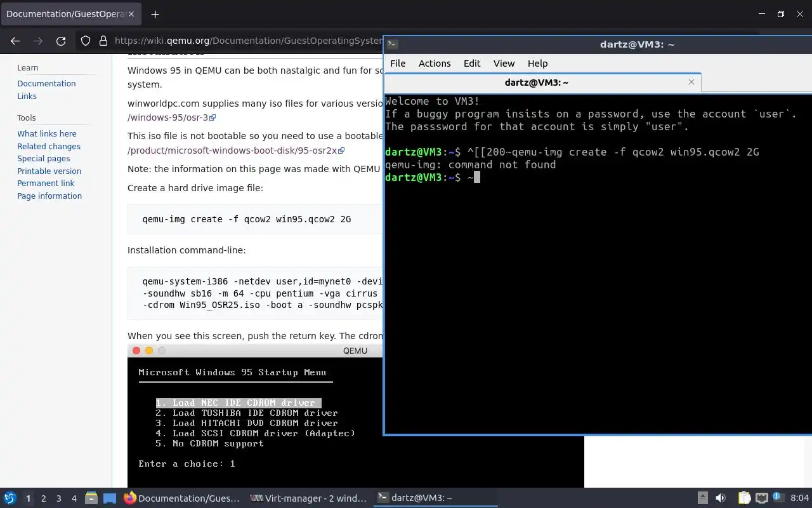Viewport: 812px width, 508px height.
Task: Open the file manager taskbar icon
Action: pos(91,498)
